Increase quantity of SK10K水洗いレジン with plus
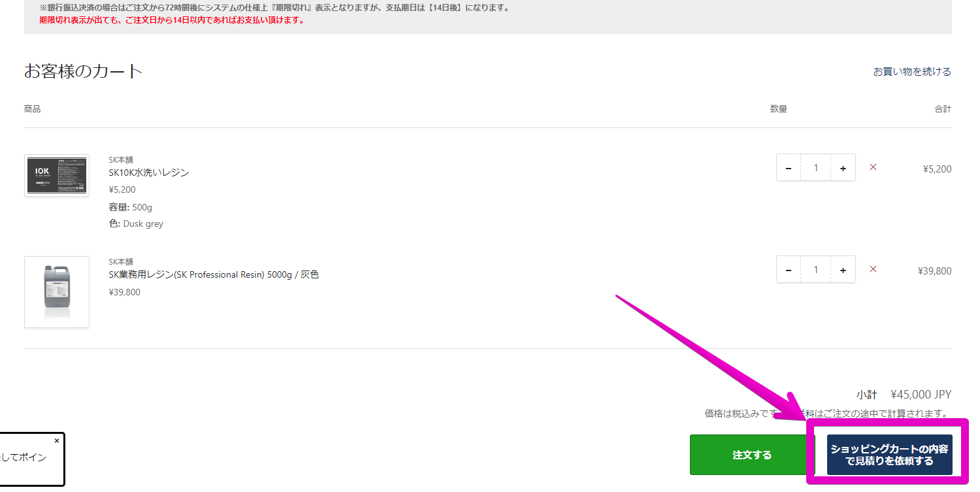The height and width of the screenshot is (492, 980). [843, 168]
